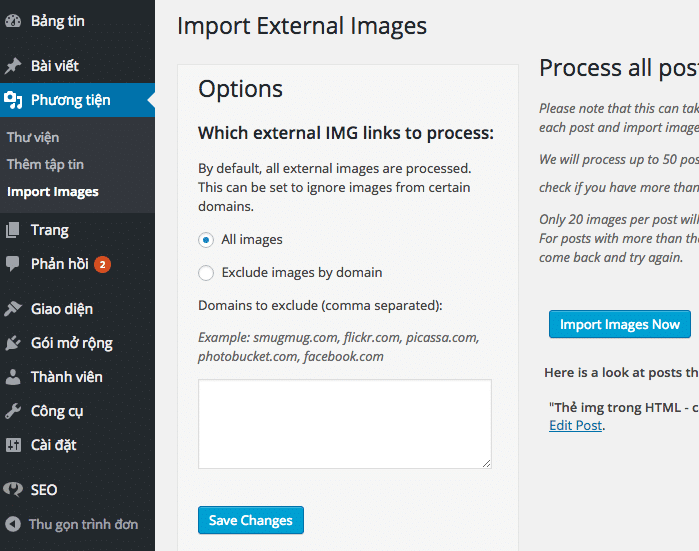
Task: Select Exclude images by domain option
Action: coord(206,272)
